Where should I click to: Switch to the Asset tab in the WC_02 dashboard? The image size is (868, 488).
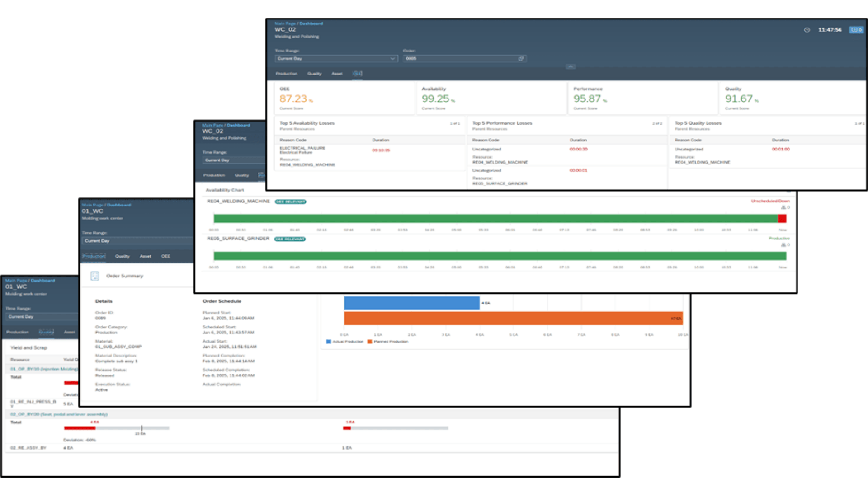tap(337, 74)
